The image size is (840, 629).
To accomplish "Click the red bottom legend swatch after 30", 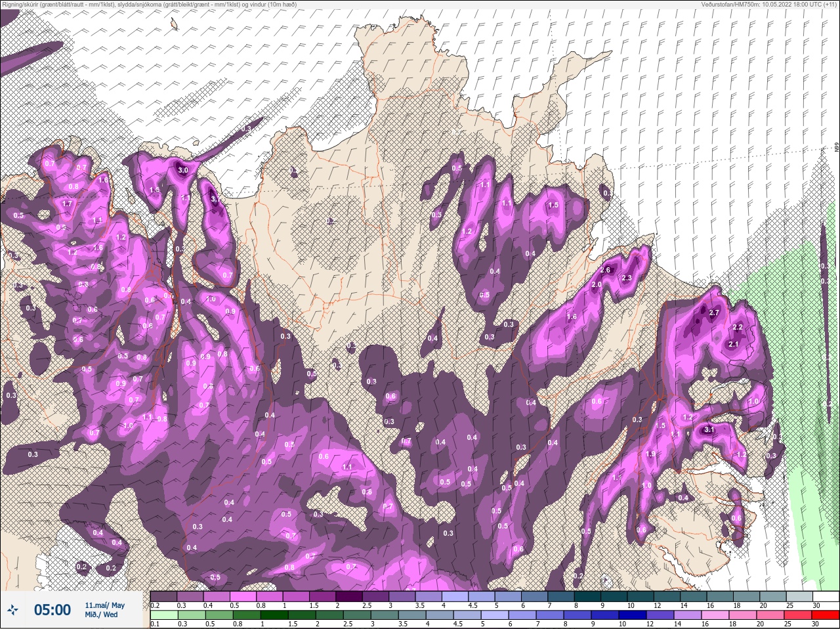I will coord(826,615).
